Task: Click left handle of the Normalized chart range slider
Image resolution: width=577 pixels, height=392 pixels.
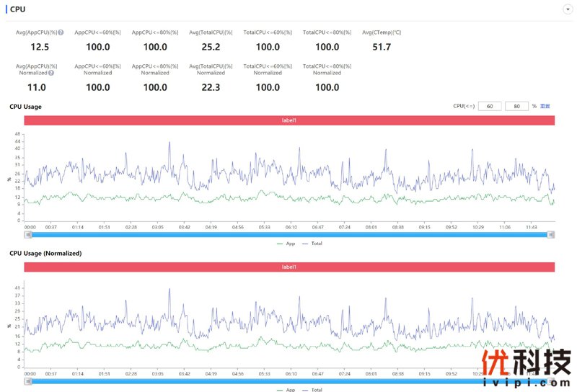Action: [x=28, y=380]
